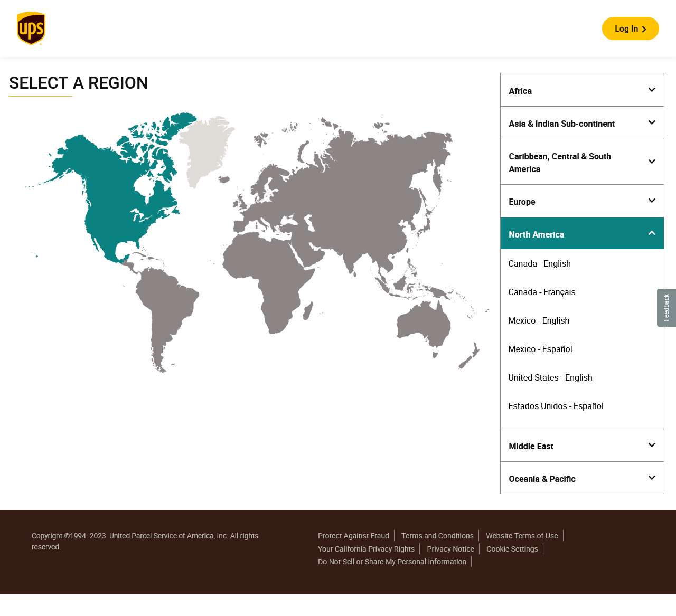Screen dimensions: 676x616
Task: Open Do Not Sell or Share link
Action: coord(392,562)
